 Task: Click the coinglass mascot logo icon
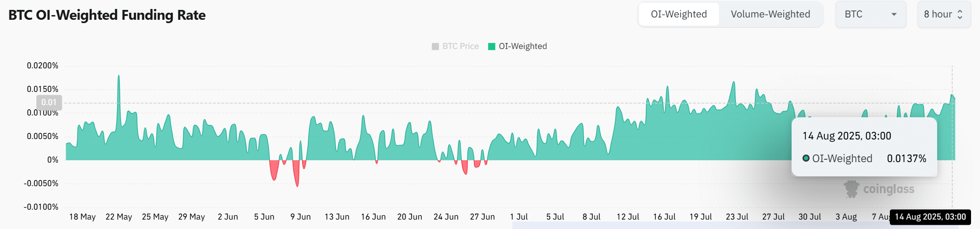(x=851, y=189)
